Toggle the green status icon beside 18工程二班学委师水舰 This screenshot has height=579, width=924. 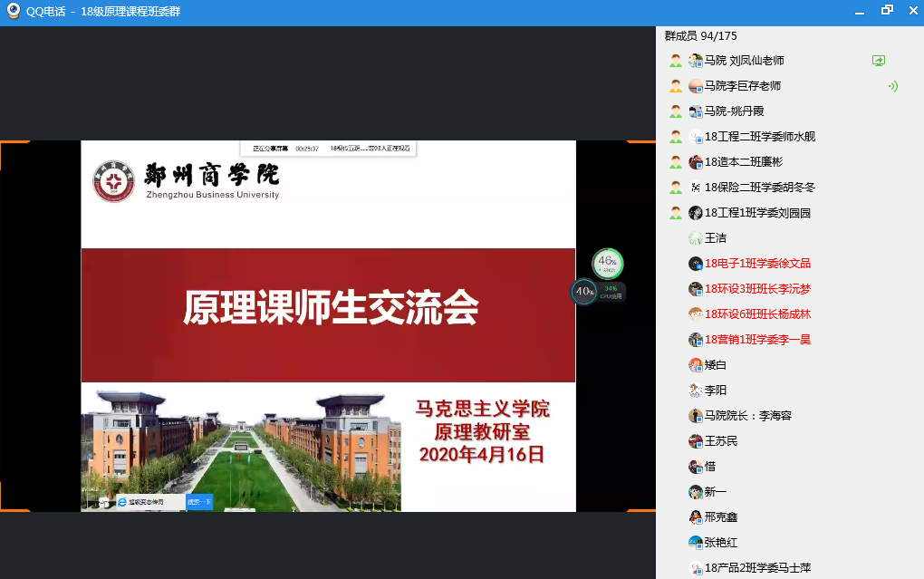pyautogui.click(x=675, y=136)
